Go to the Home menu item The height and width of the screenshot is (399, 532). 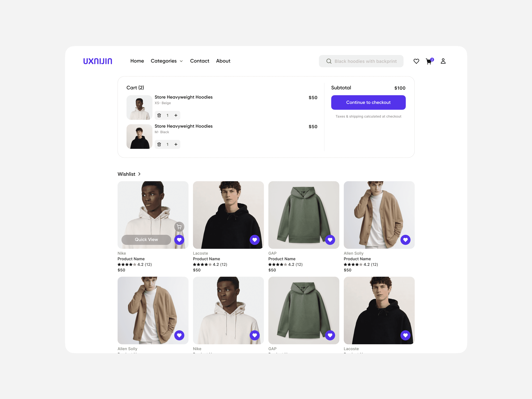(x=137, y=61)
